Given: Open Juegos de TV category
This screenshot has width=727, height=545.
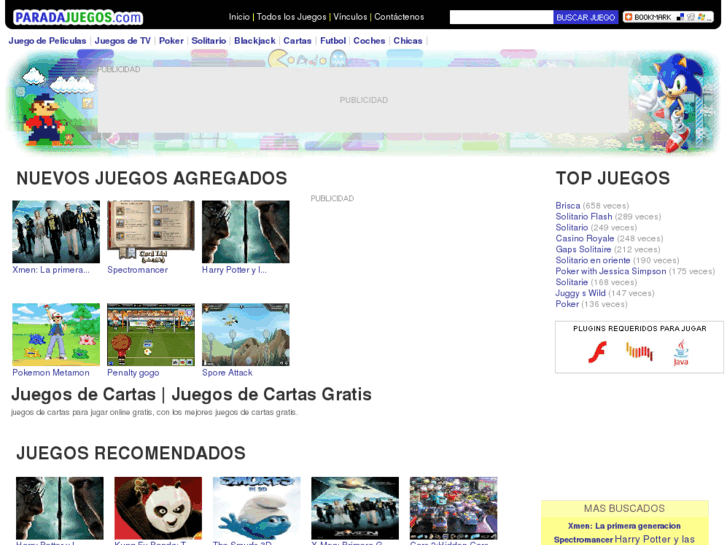Looking at the screenshot, I should pos(123,41).
